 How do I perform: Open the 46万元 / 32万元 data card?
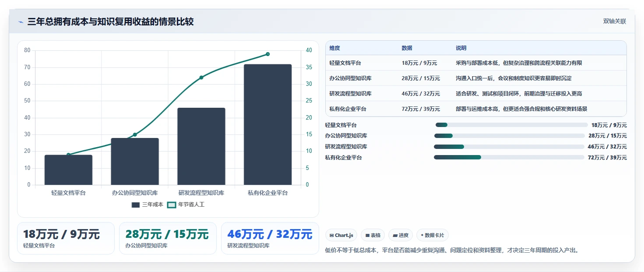point(270,238)
